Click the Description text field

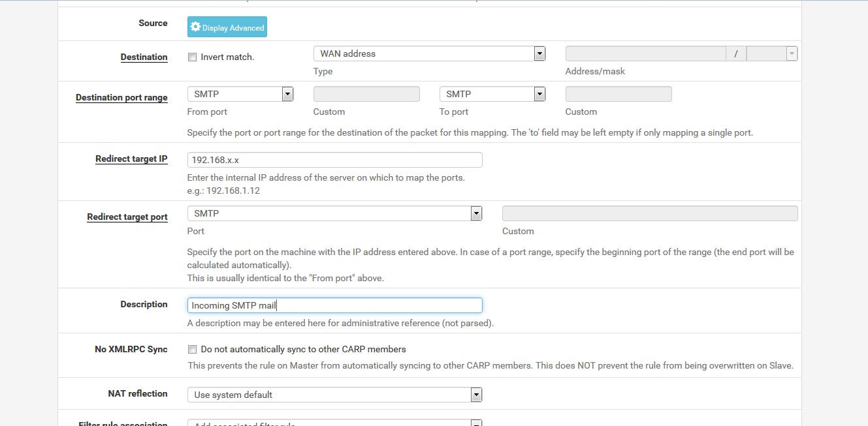point(334,305)
